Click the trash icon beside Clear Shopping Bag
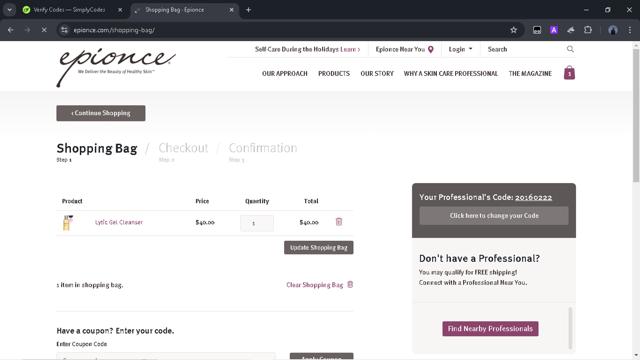Screen dimensions: 640x360 click(350, 284)
